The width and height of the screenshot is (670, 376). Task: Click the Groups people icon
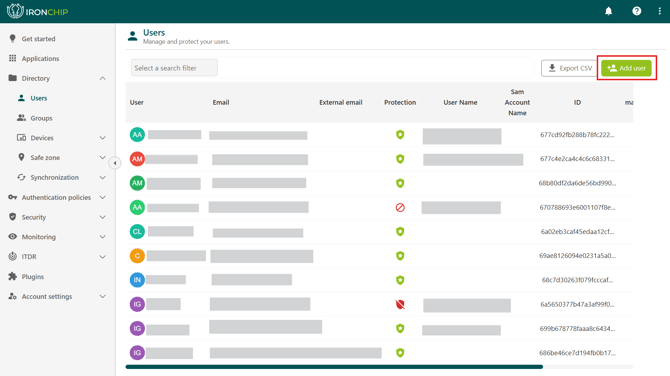pyautogui.click(x=21, y=118)
